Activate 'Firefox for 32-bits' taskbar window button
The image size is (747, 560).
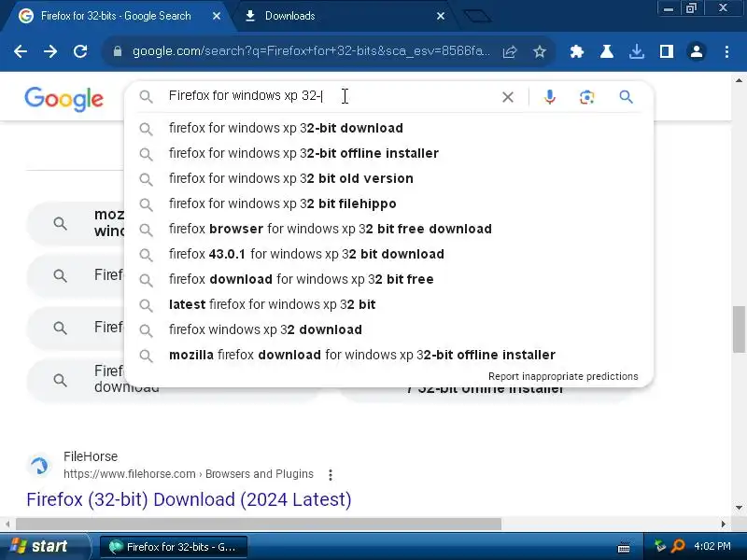[174, 547]
